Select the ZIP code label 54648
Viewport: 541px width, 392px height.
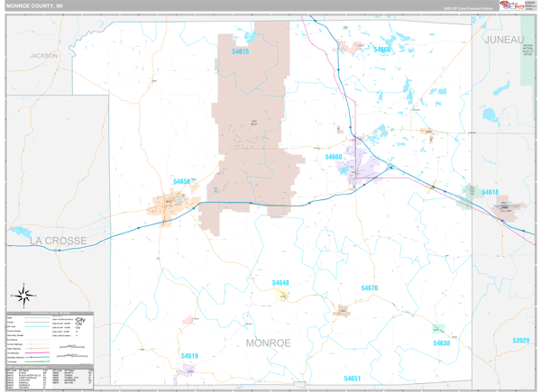click(281, 283)
